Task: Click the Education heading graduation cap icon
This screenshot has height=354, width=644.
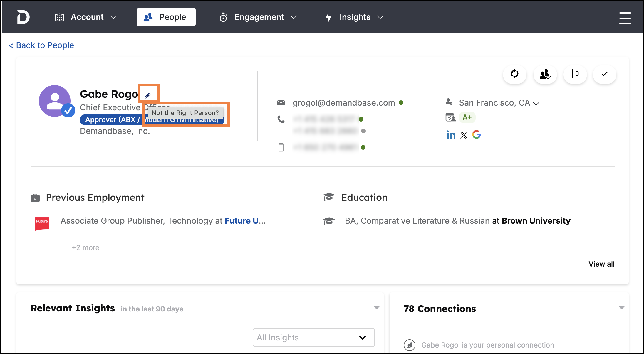Action: tap(329, 197)
